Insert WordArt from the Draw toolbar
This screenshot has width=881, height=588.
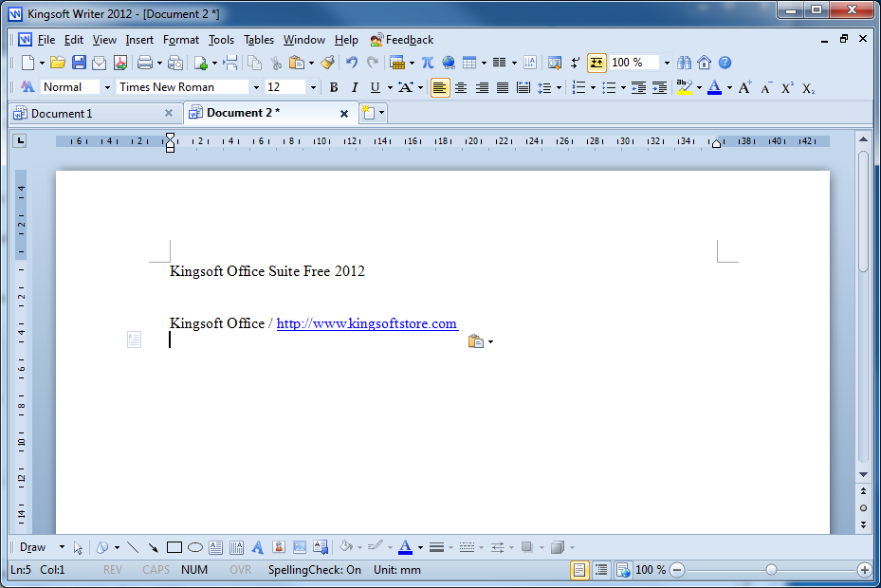click(x=257, y=547)
